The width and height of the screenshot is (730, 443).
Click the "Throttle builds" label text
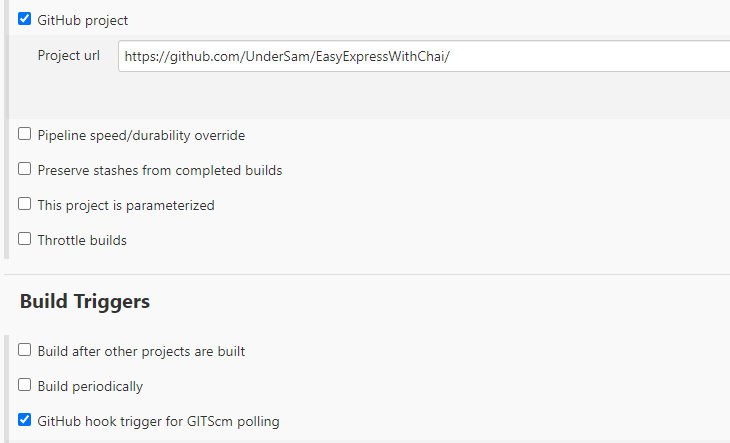82,240
